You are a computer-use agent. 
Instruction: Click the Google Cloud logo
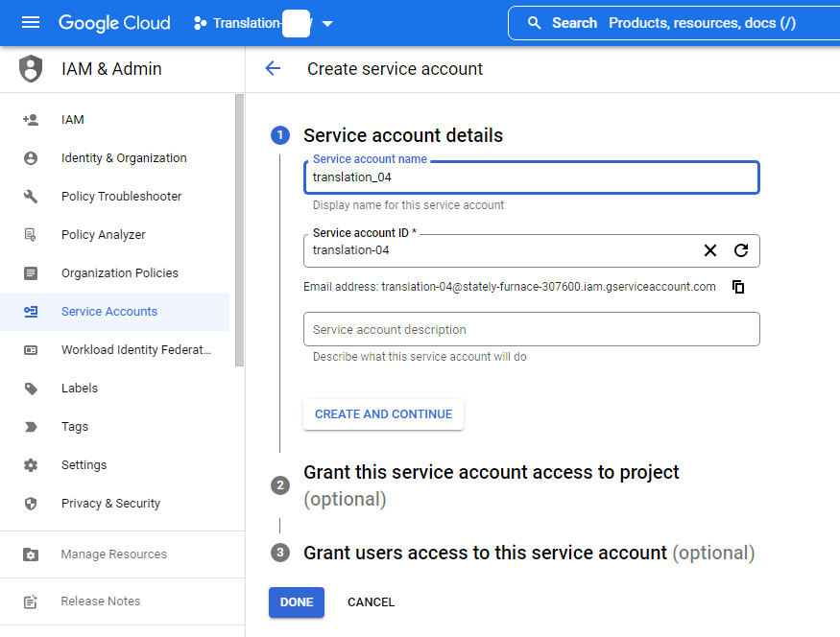point(114,23)
